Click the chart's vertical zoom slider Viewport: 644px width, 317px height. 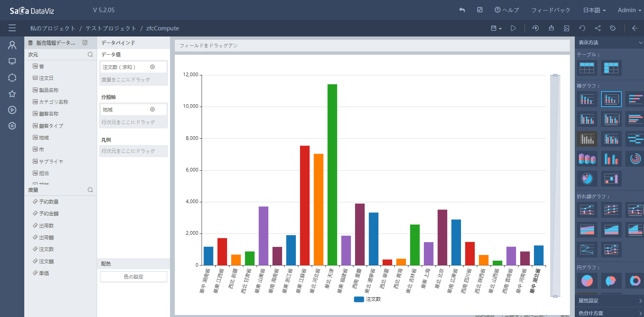coord(555,186)
